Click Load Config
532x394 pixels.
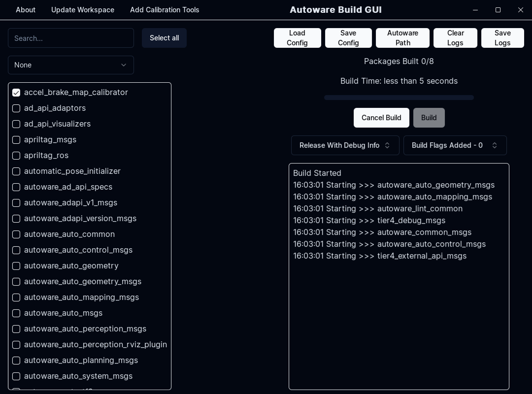coord(297,38)
